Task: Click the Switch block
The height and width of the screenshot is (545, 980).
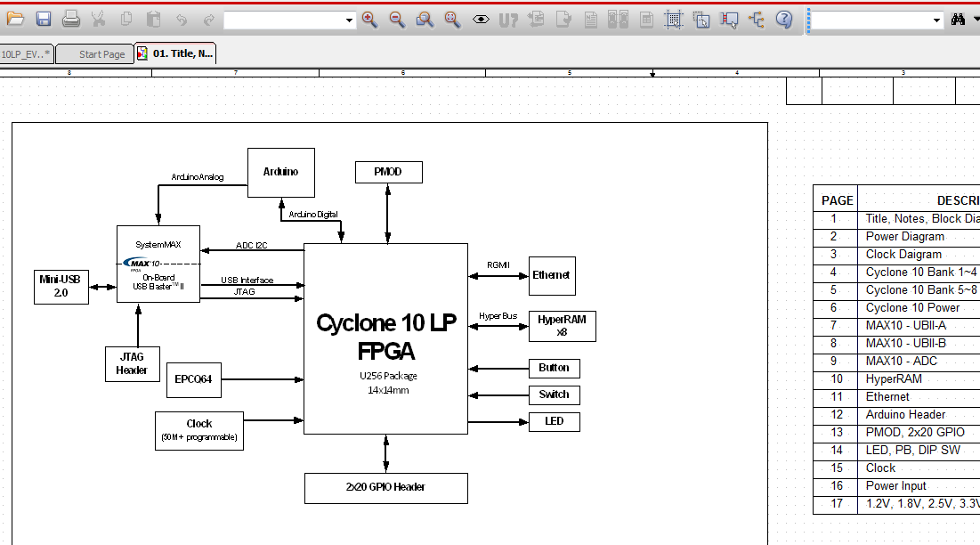Action: point(554,395)
